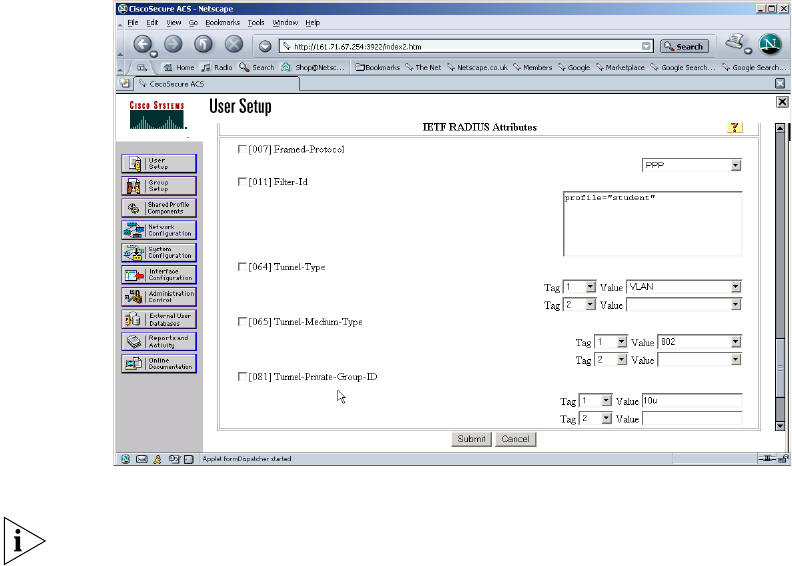Enable the [065] Tunnel-Medium-Type checkbox

coord(242,322)
